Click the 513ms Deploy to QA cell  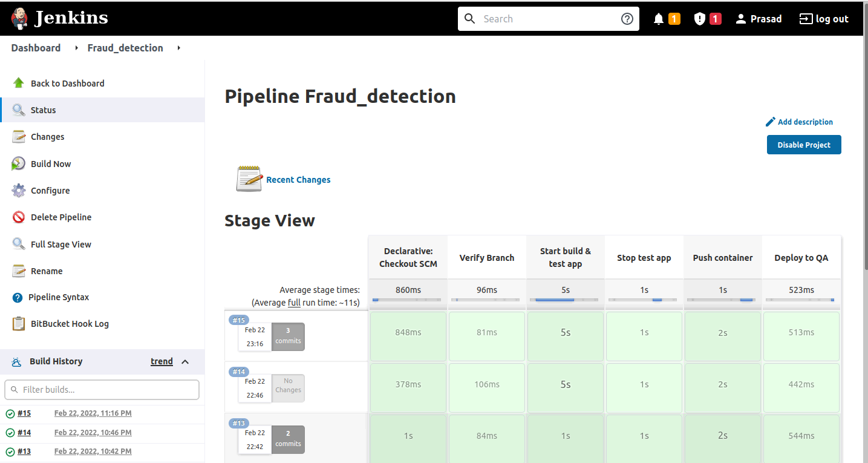801,336
